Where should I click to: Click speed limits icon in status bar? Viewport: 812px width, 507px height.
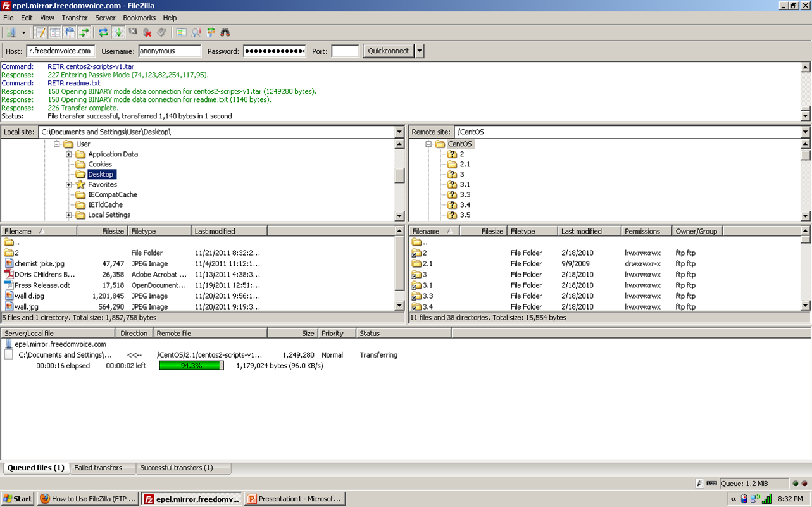pyautogui.click(x=712, y=484)
